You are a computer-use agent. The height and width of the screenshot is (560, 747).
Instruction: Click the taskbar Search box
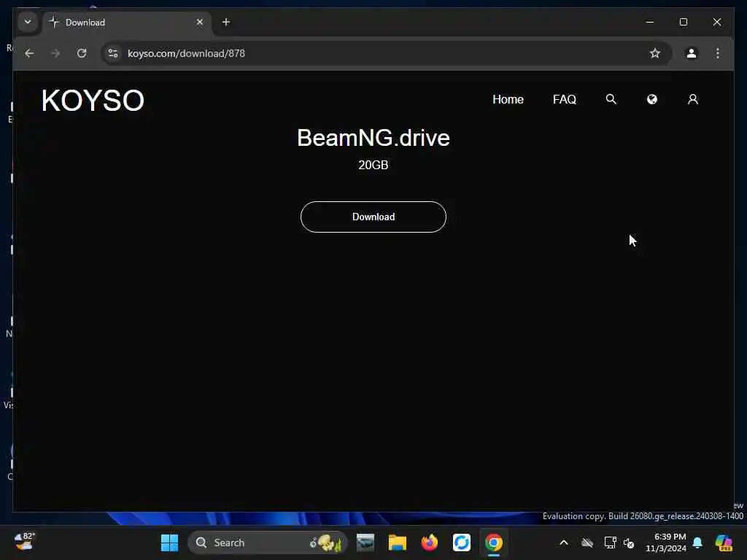click(x=268, y=542)
